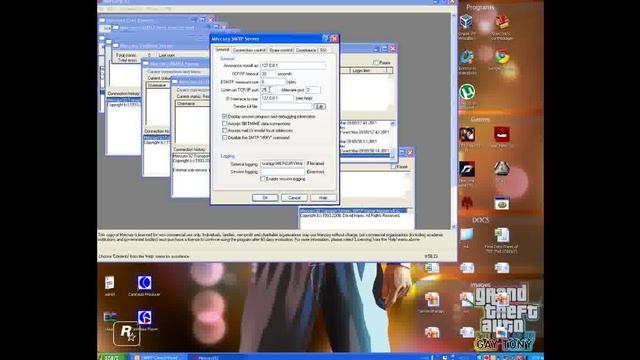640x360 pixels.
Task: Open the uTorrent desktop icon
Action: 467,92
